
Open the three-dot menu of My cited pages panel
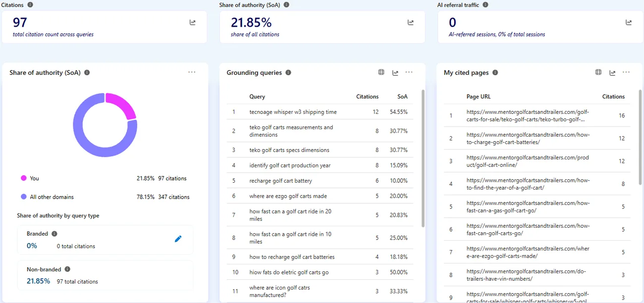[x=626, y=72]
